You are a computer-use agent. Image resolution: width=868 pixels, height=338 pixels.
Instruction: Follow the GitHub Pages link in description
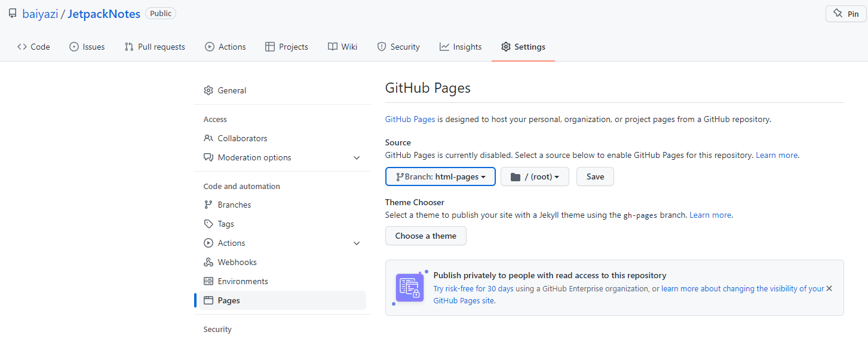pyautogui.click(x=410, y=119)
